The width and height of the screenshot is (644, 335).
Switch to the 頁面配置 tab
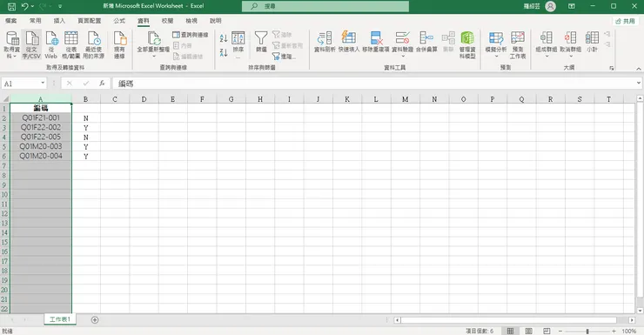click(x=89, y=21)
